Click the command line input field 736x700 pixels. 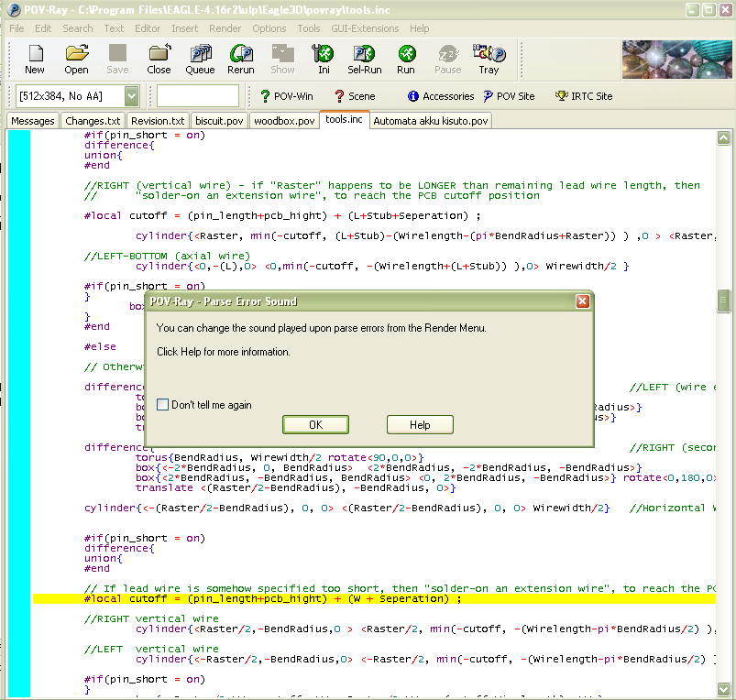coord(198,96)
